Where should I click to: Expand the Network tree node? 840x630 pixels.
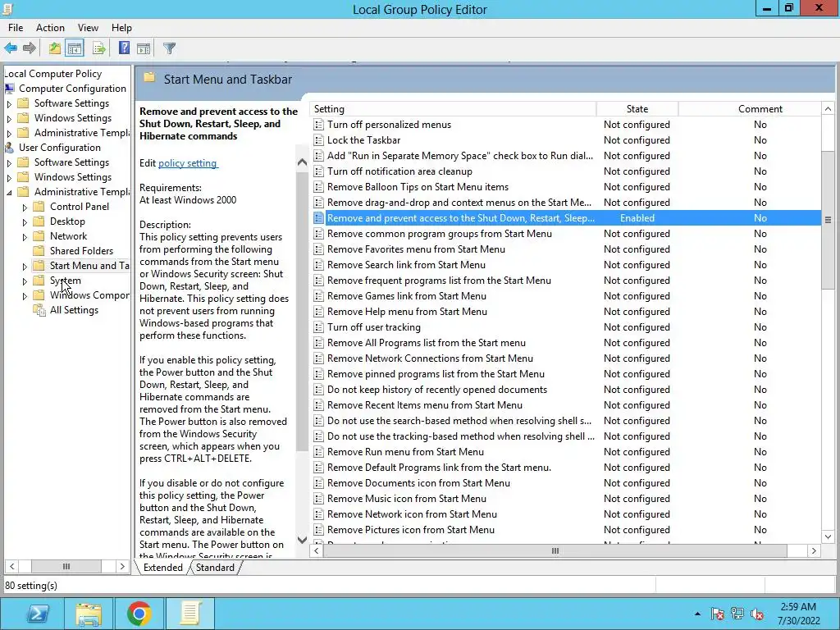pyautogui.click(x=25, y=237)
